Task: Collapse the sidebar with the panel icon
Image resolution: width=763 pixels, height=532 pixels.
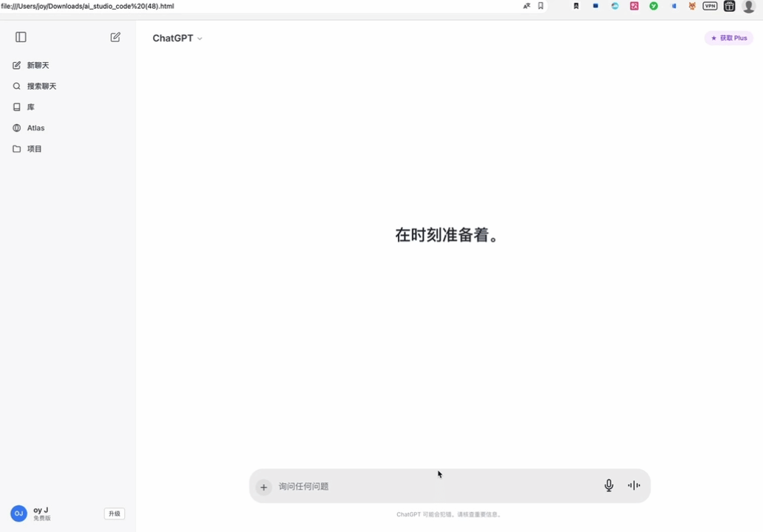Action: (21, 37)
